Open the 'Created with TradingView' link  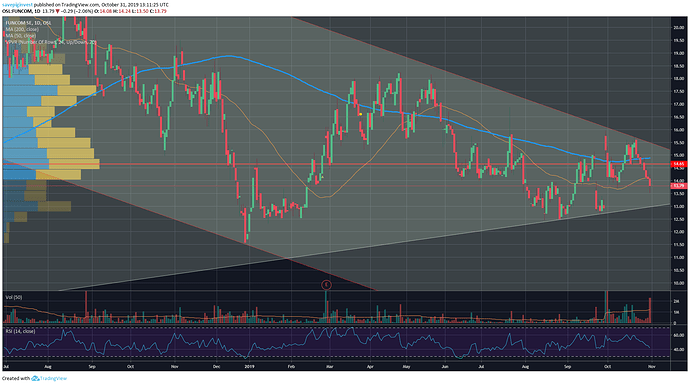34,378
